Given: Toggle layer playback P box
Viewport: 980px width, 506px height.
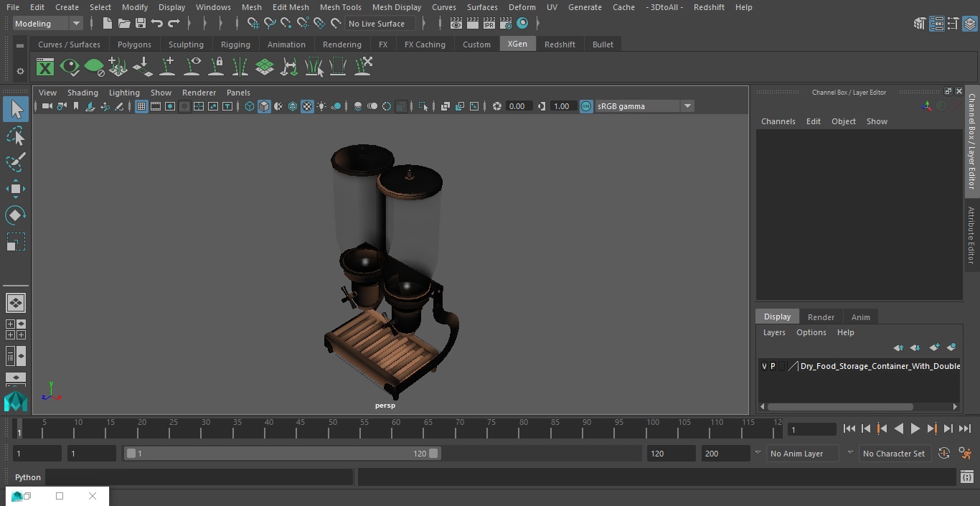Looking at the screenshot, I should (773, 366).
